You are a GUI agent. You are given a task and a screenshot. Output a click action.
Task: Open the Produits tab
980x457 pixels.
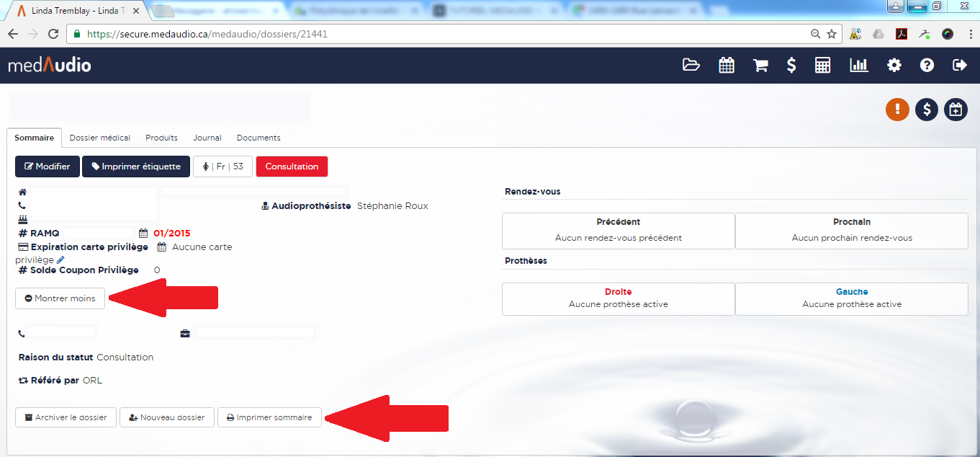[161, 138]
